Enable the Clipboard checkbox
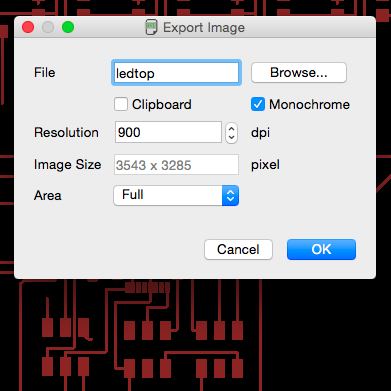Screen dimensions: 391x391 coord(121,104)
